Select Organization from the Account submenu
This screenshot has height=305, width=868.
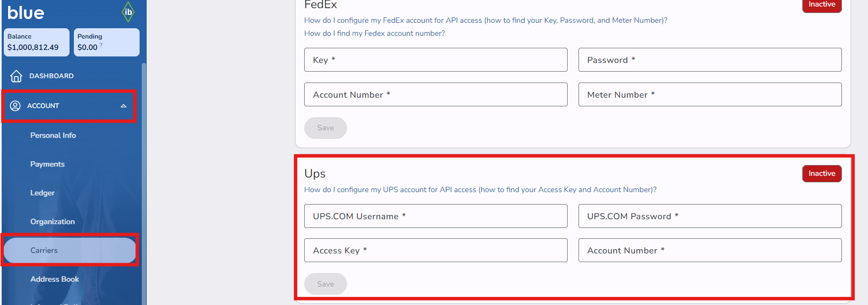(x=53, y=221)
